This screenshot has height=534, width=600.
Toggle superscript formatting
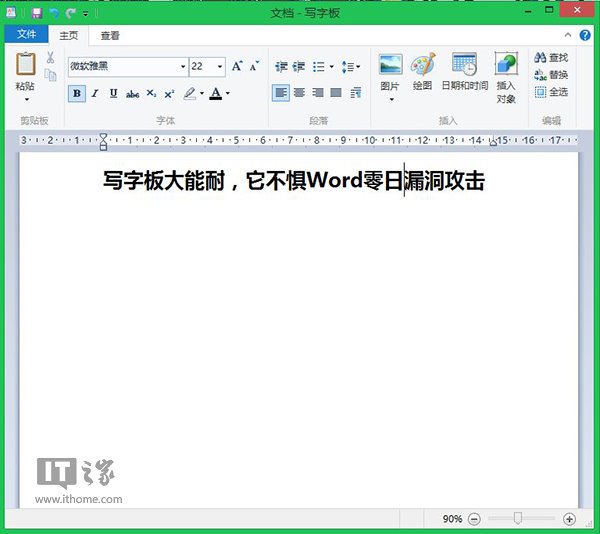click(x=169, y=93)
